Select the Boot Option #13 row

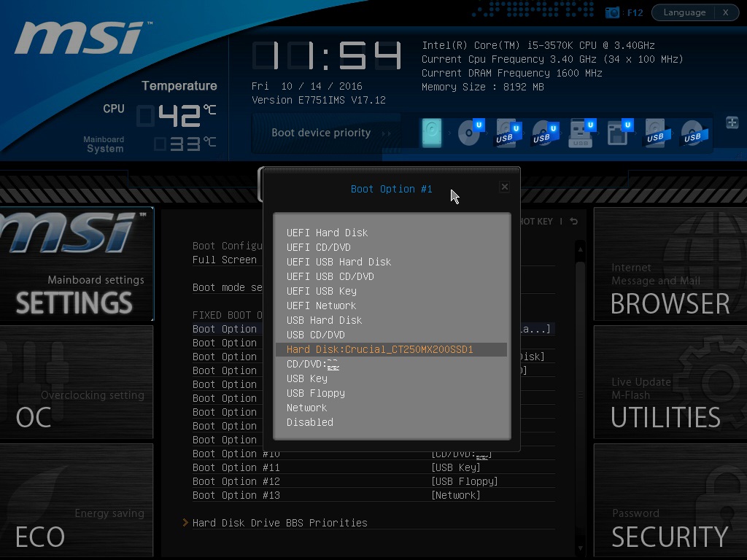[373, 495]
